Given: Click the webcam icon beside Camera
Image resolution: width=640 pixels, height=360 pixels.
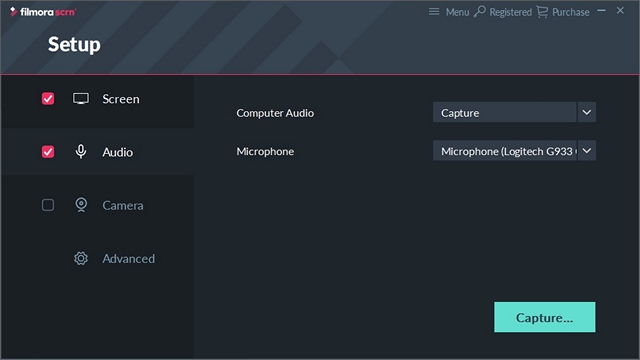Looking at the screenshot, I should [x=81, y=205].
